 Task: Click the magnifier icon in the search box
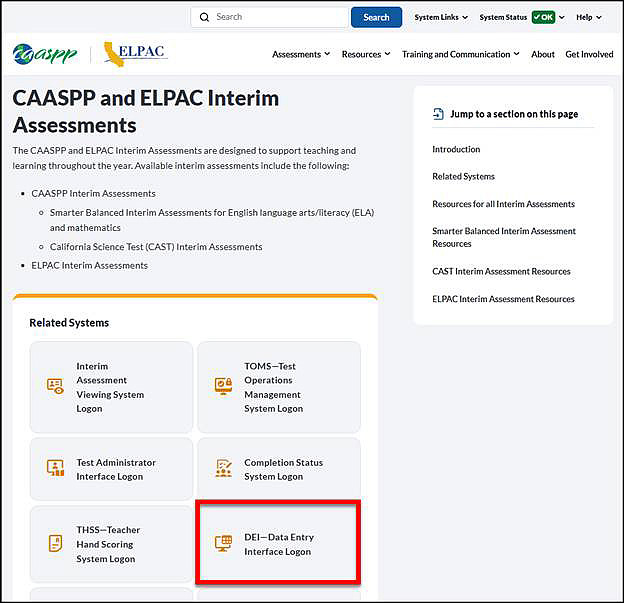click(x=204, y=17)
